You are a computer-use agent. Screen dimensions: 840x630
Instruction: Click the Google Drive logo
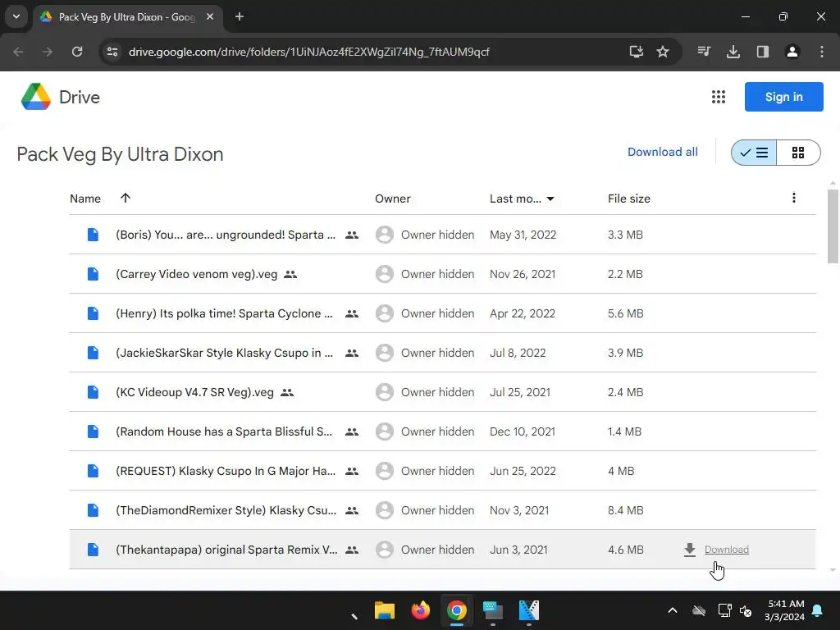tap(36, 97)
